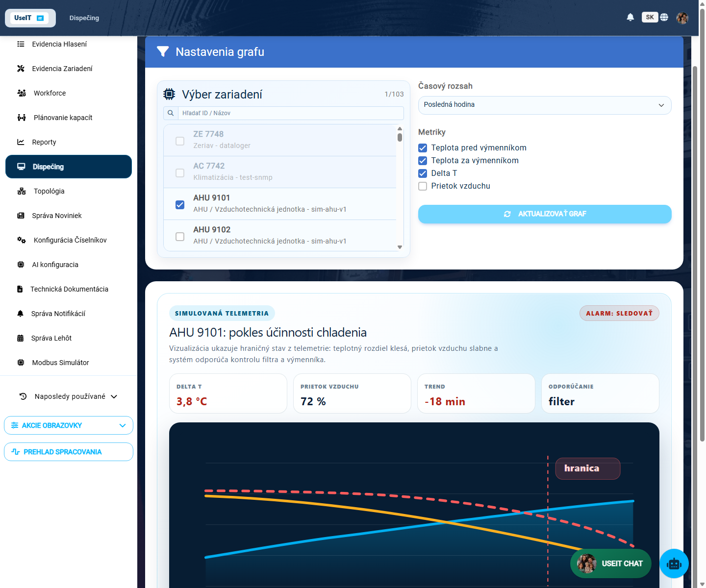Click the AI konfiguracia chip icon
The height and width of the screenshot is (588, 706).
click(21, 265)
